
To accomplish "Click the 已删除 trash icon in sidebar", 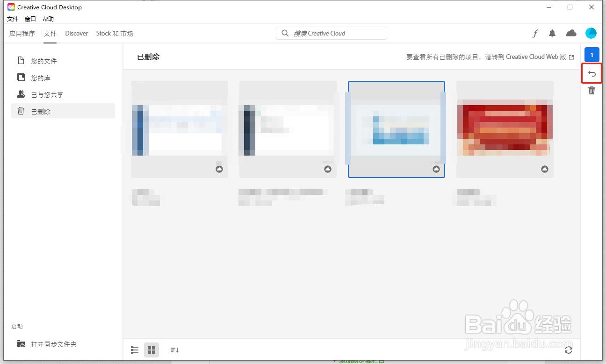I will (21, 111).
